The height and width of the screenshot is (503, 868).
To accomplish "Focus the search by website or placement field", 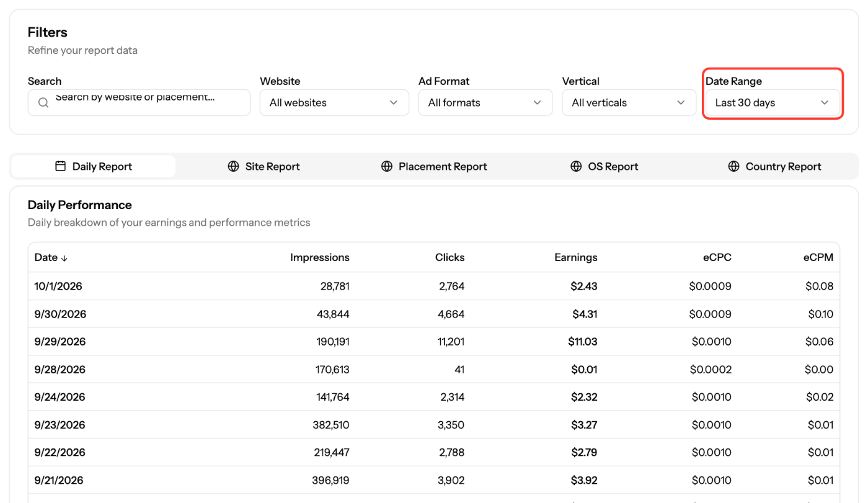I will 139,102.
